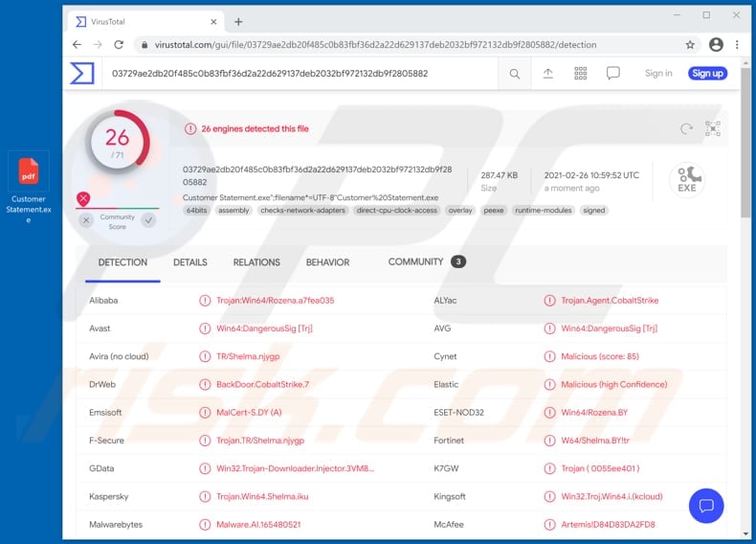Open the COMMUNITY tab
The width and height of the screenshot is (756, 544).
pos(416,261)
